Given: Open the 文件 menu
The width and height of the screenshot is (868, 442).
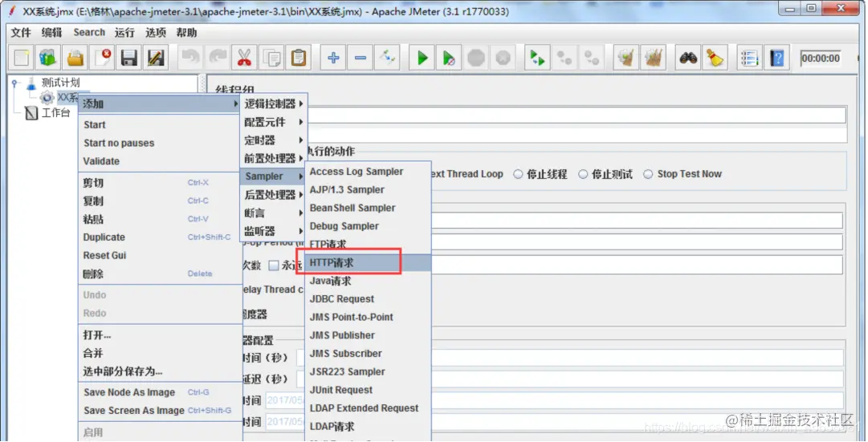Looking at the screenshot, I should [21, 33].
